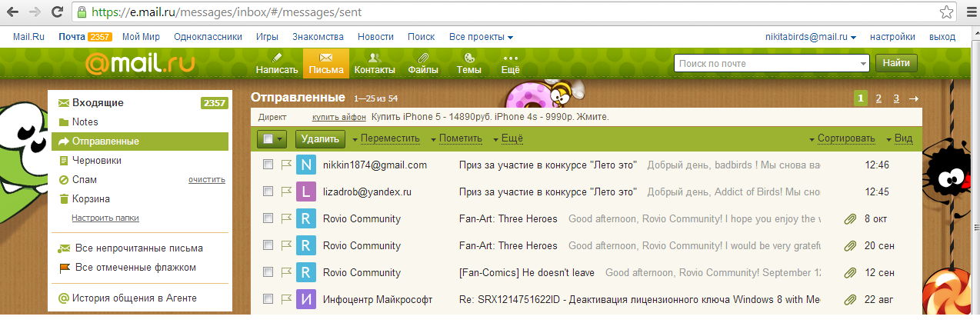Expand the Все проекты menu
This screenshot has width=980, height=323.
tap(481, 36)
